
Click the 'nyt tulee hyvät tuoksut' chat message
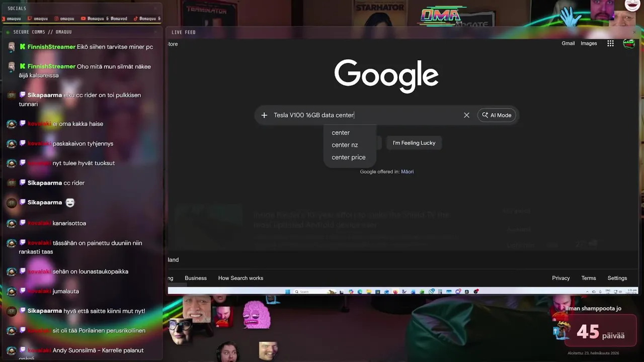pyautogui.click(x=84, y=163)
